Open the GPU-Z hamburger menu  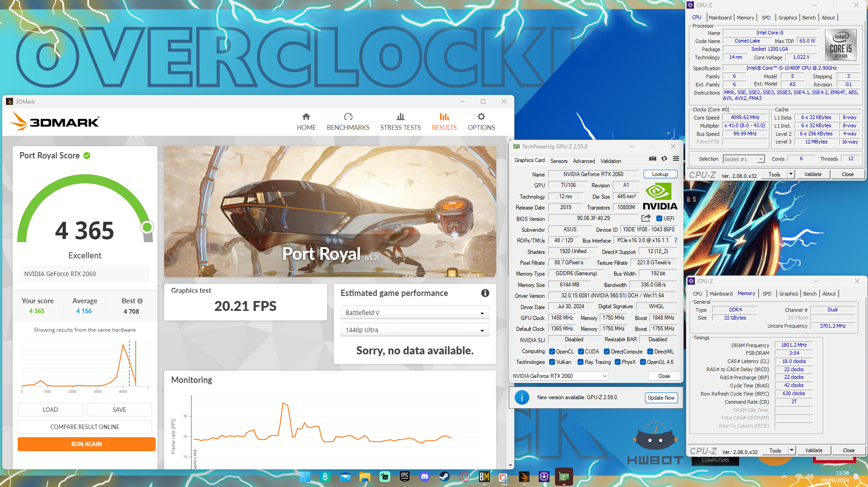[x=676, y=158]
